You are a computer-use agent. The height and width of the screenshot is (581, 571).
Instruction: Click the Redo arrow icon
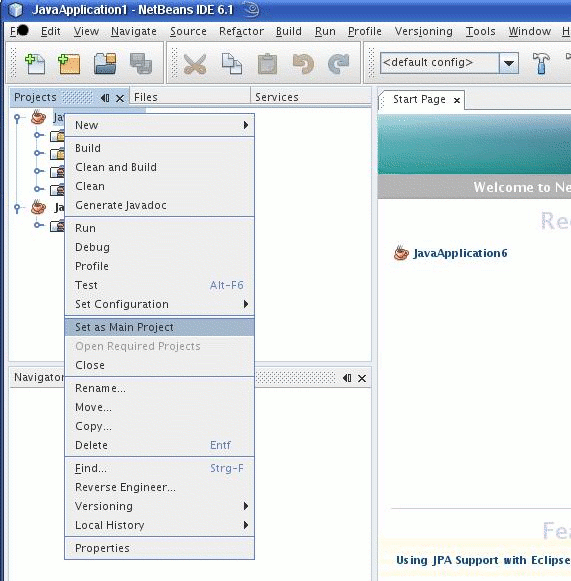339,64
